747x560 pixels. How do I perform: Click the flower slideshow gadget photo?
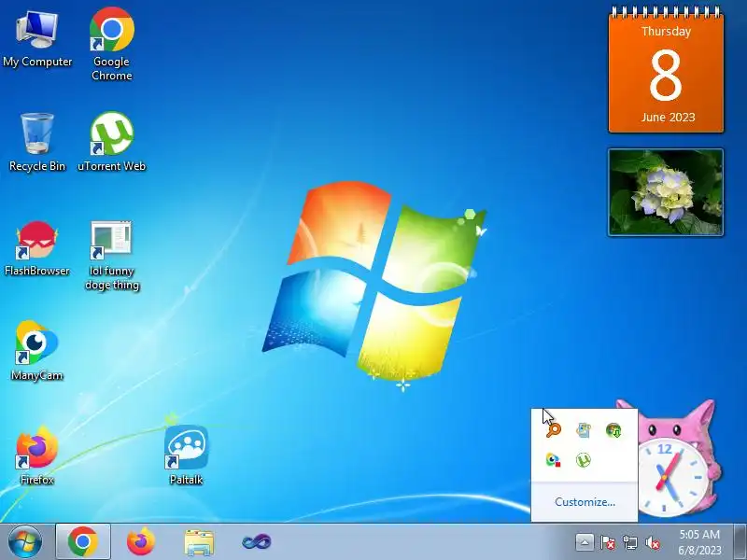666,192
